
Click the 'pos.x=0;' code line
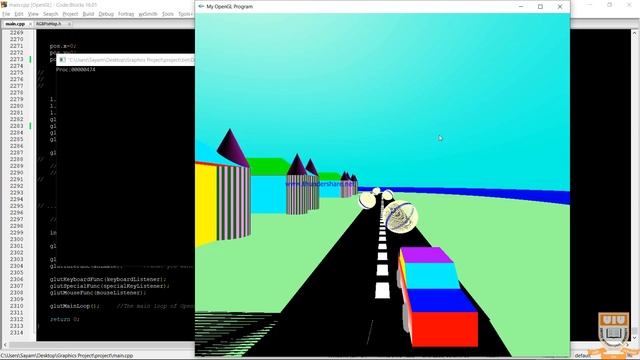(x=63, y=46)
